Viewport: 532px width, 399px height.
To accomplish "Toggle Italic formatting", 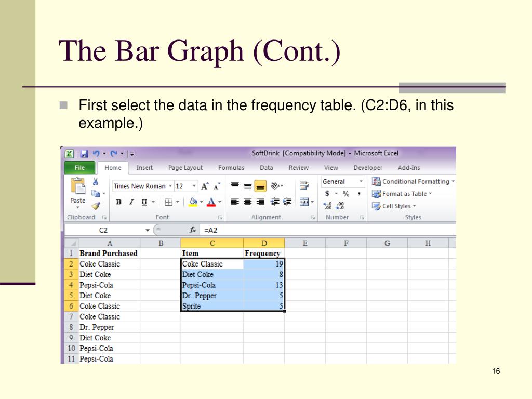I will pyautogui.click(x=131, y=202).
